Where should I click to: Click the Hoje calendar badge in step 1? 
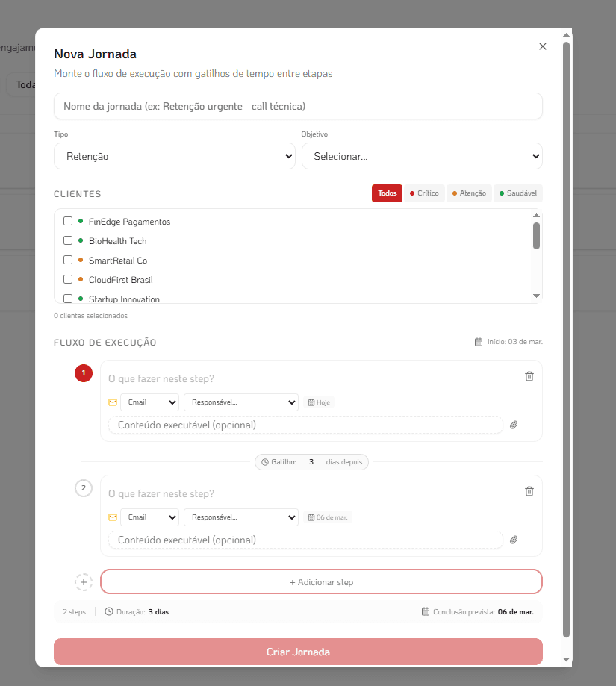319,402
